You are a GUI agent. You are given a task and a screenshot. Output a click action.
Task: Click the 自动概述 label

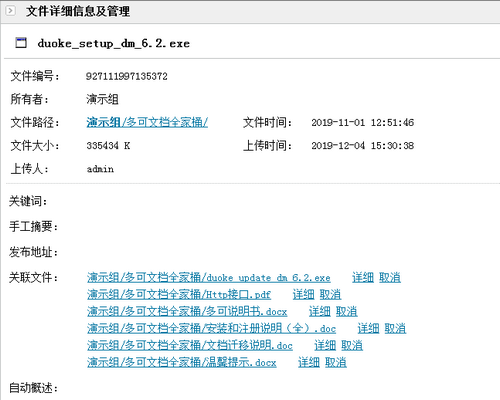33,388
